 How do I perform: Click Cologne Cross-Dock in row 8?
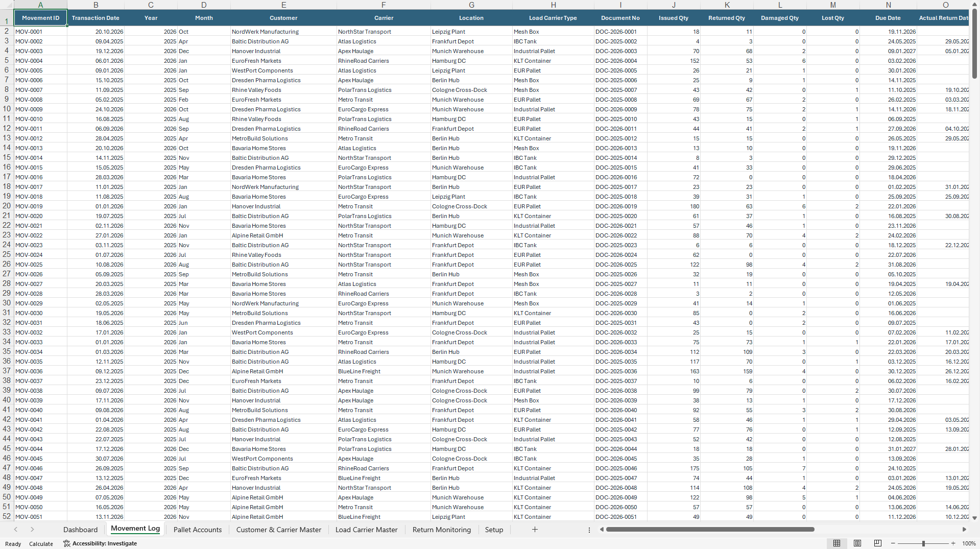click(471, 90)
